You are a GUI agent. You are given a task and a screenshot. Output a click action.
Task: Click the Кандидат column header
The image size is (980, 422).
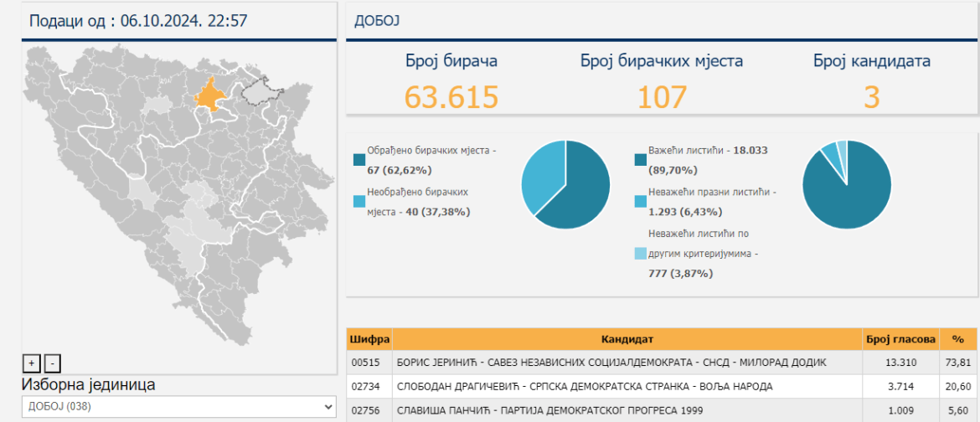point(627,339)
